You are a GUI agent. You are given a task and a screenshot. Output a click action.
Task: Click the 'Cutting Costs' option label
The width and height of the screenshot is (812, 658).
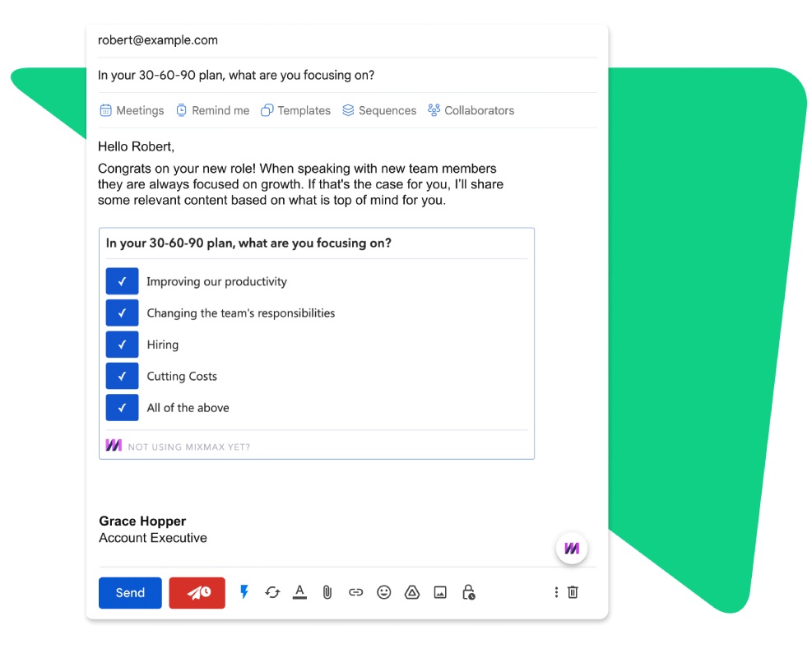[x=182, y=377]
